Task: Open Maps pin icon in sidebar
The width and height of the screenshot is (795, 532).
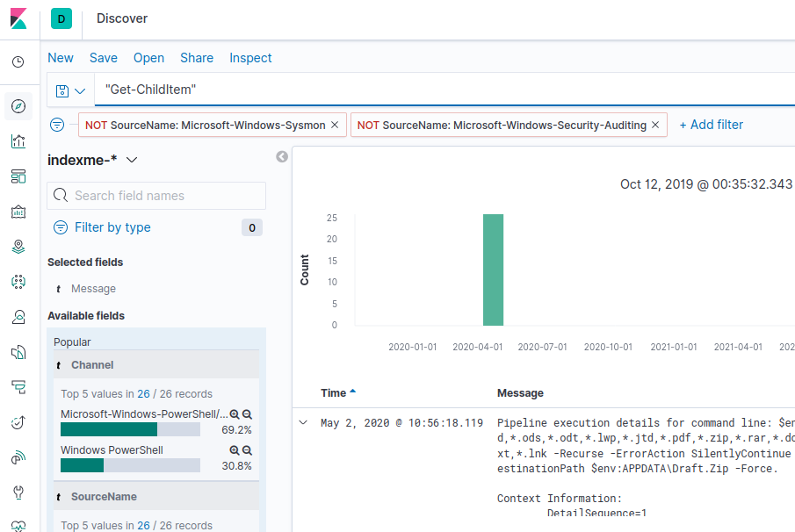Action: click(x=18, y=247)
